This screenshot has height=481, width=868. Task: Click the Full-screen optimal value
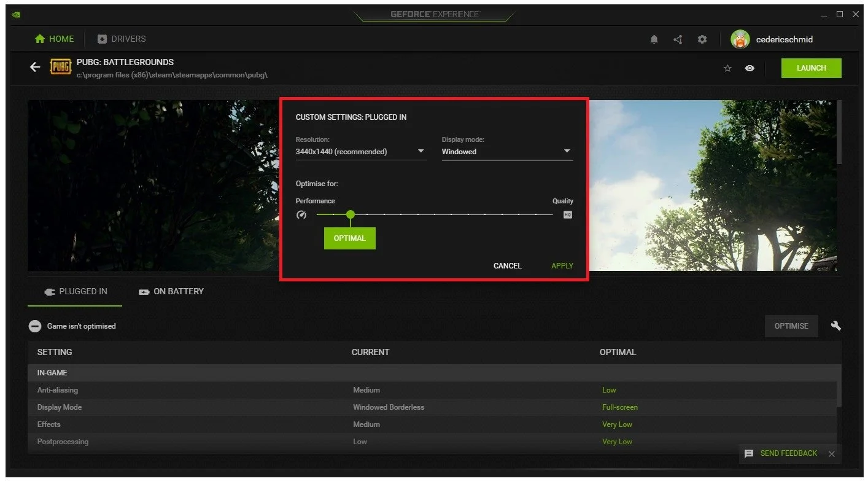tap(620, 407)
